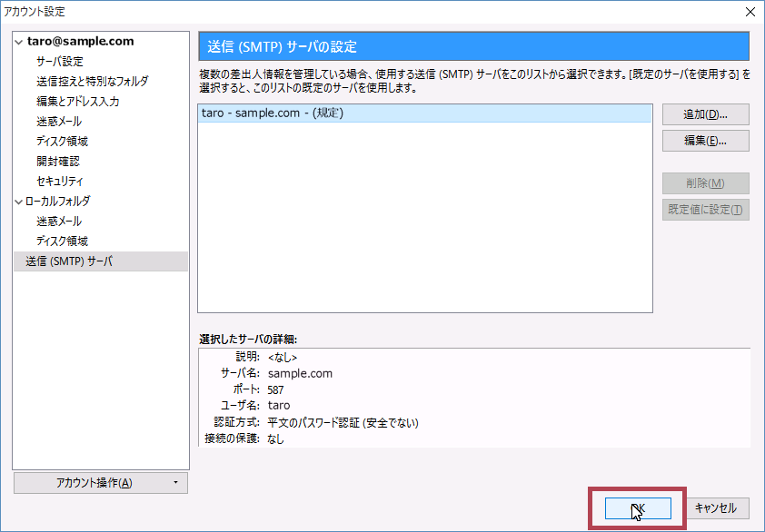Collapse the taro@sample.com account tree

point(19,42)
